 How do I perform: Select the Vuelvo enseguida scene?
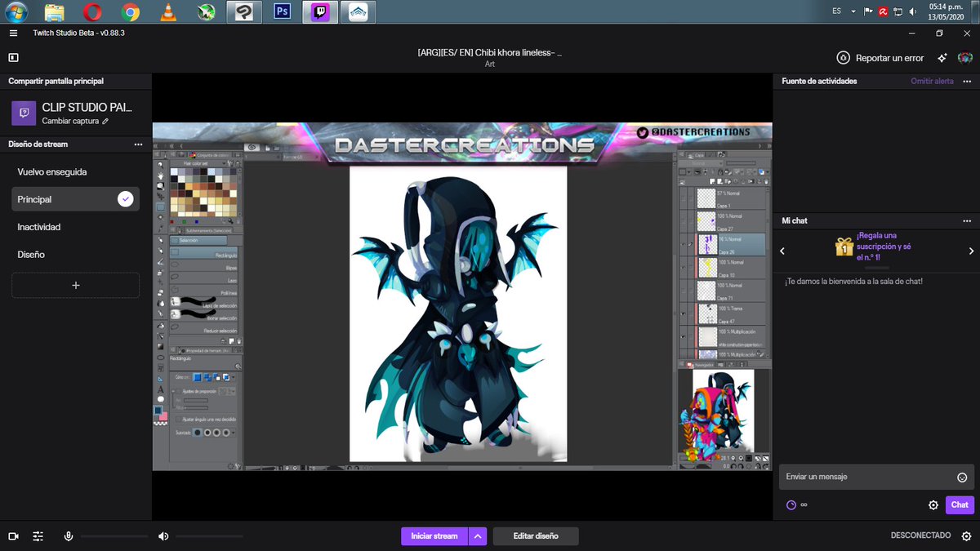pos(75,172)
